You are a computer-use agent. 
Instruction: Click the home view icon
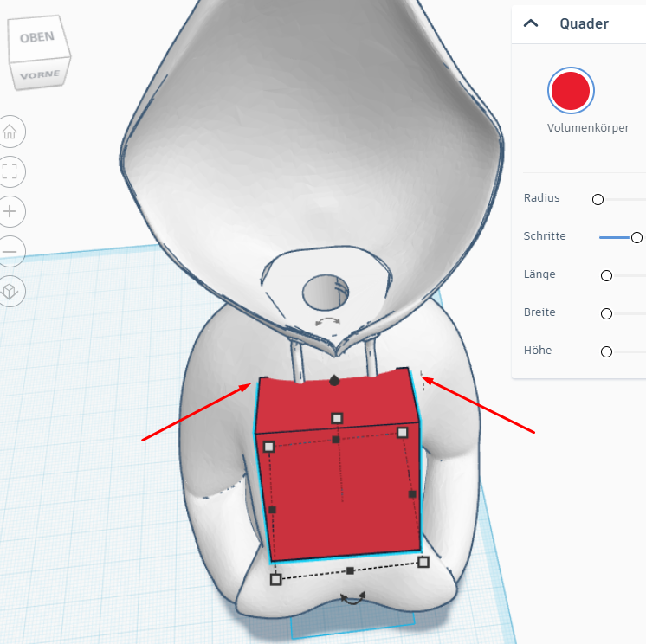(10, 132)
